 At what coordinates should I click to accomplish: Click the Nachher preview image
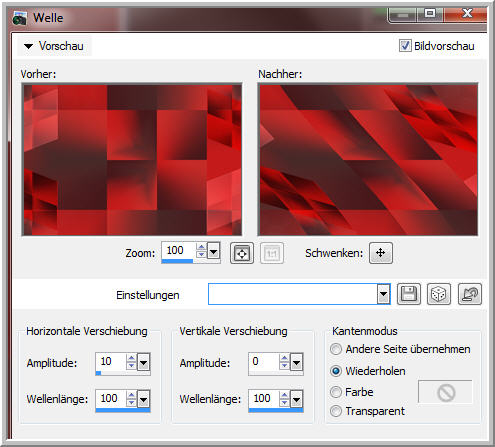[368, 160]
